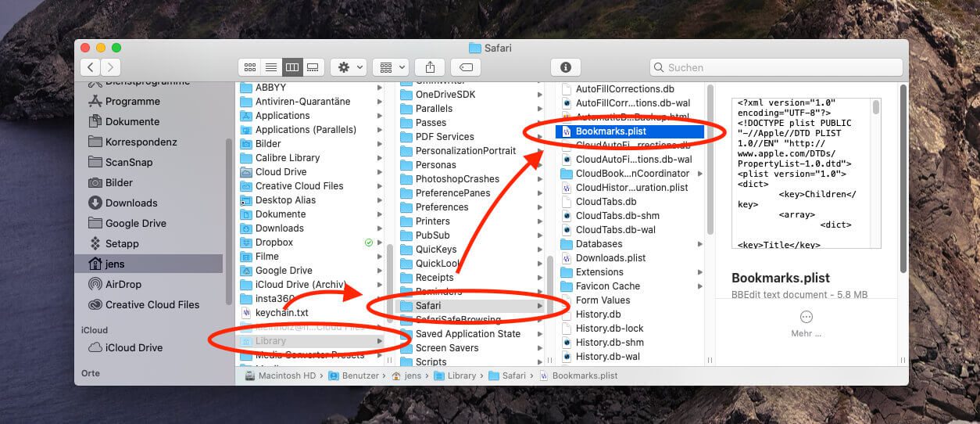The height and width of the screenshot is (424, 980).
Task: Go back with the toolbar back arrow
Action: (x=91, y=67)
